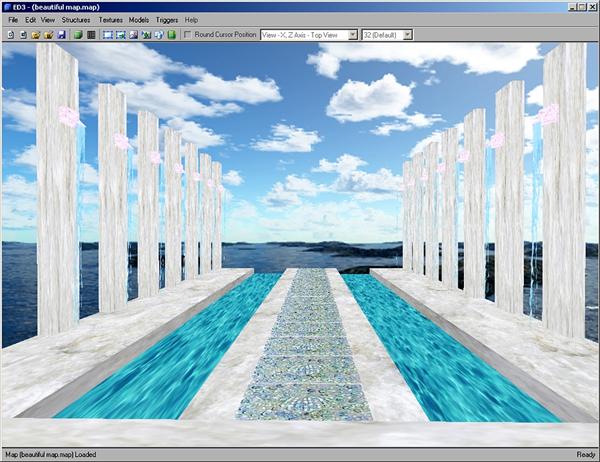600x462 pixels.
Task: Open the File menu
Action: click(x=13, y=20)
